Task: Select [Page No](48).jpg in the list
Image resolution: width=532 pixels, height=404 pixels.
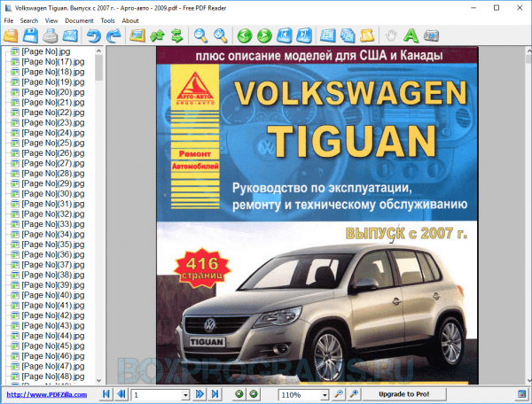Action: (x=53, y=377)
